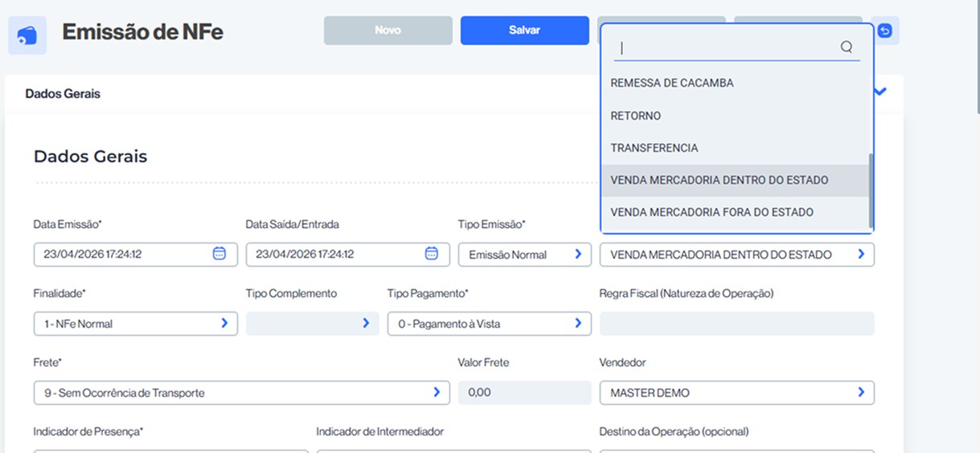Screen dimensions: 980x453
Task: Open the Tipo Emissão dropdown
Action: (525, 255)
